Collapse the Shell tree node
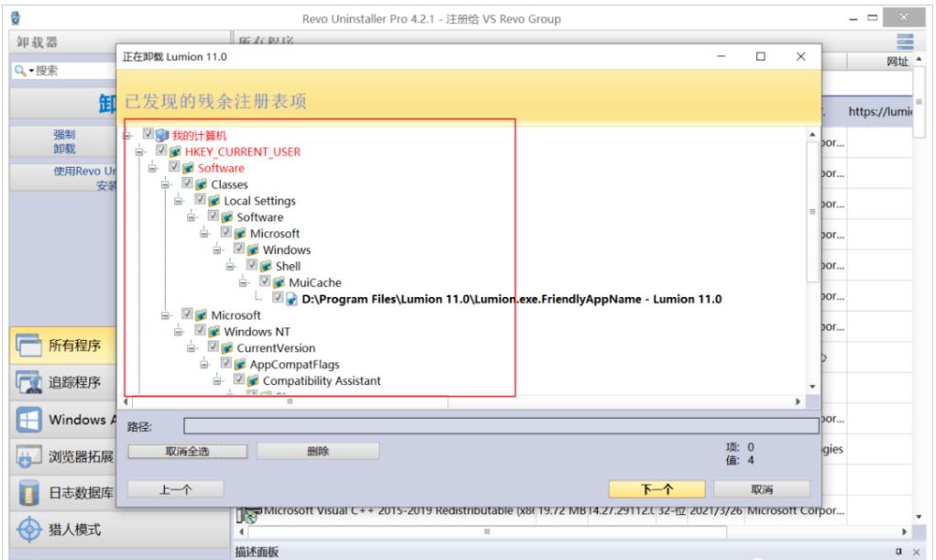 click(x=231, y=267)
